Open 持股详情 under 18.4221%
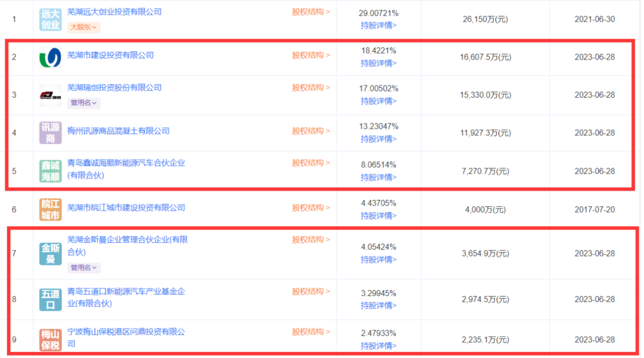 [x=378, y=63]
